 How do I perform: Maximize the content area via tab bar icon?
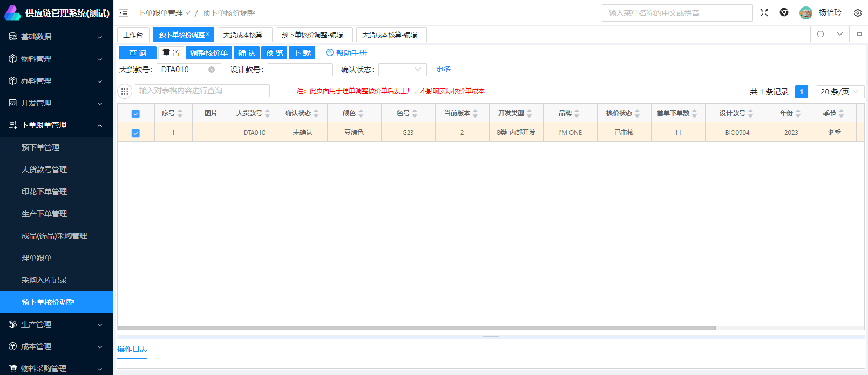(859, 35)
